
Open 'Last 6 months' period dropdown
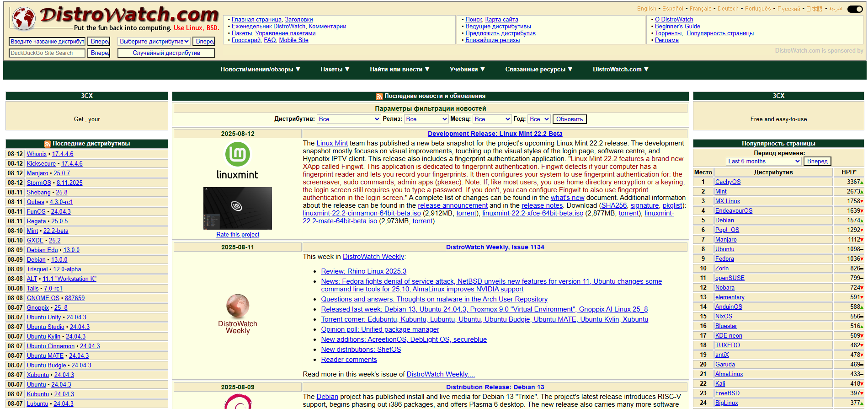(x=764, y=161)
